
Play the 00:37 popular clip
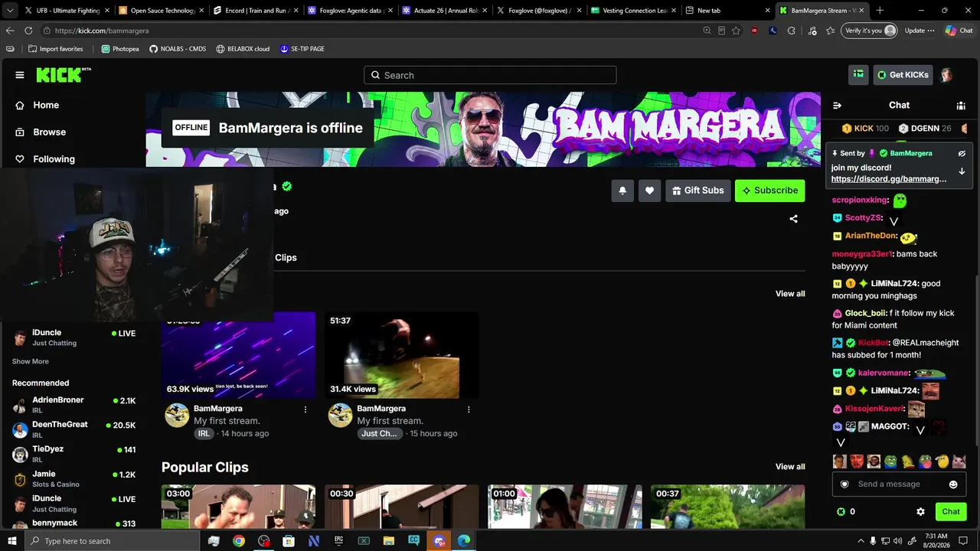pos(727,507)
